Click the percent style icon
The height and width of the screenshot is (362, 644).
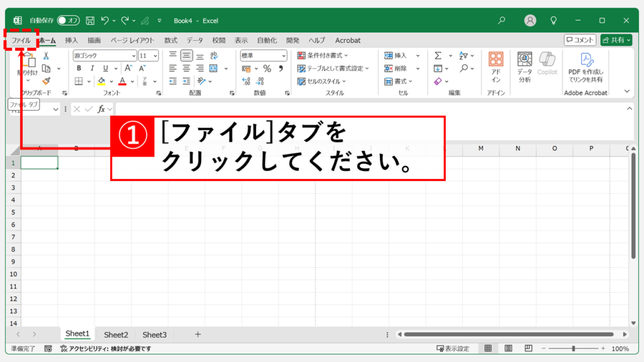point(267,69)
